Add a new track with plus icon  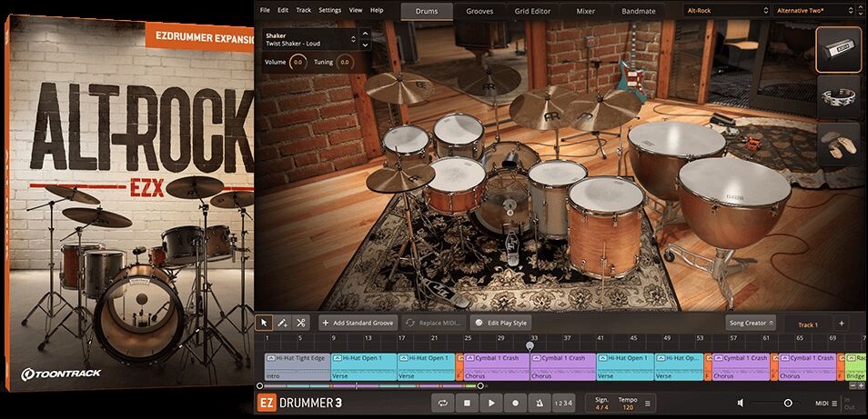(x=841, y=323)
